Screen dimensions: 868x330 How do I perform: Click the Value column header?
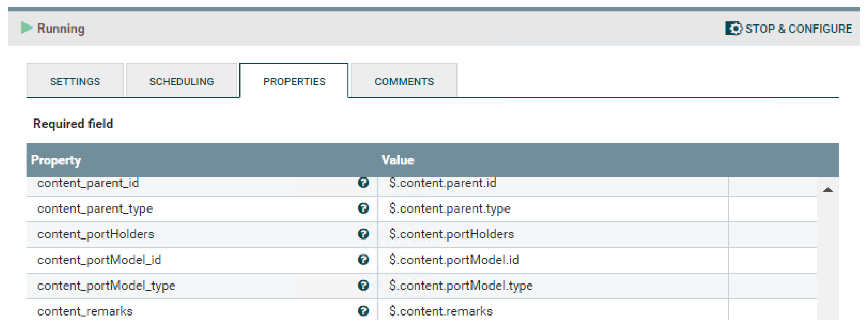coord(397,160)
